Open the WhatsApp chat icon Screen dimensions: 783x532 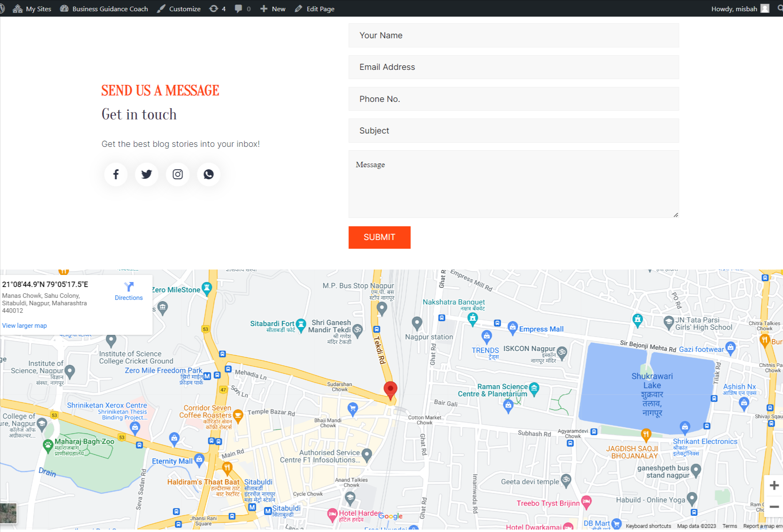tap(209, 174)
